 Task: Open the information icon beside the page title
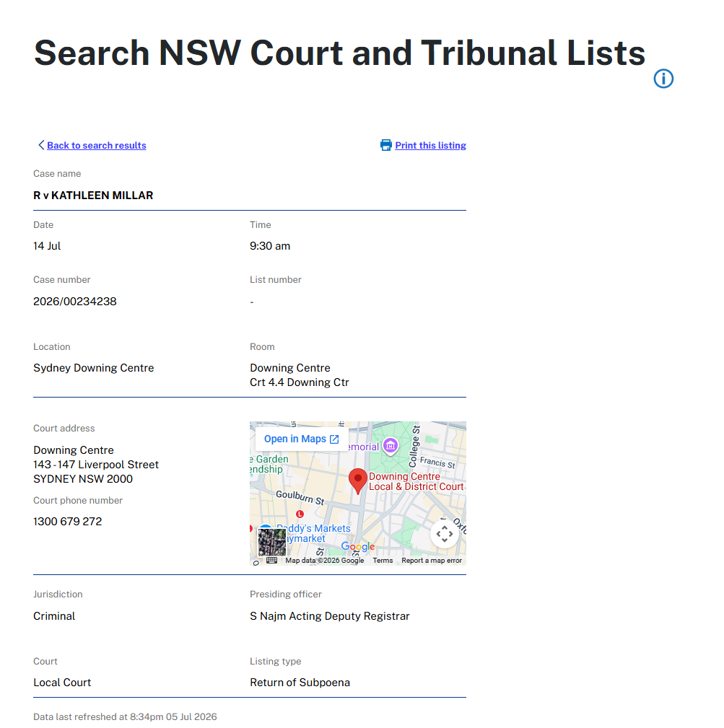(663, 79)
